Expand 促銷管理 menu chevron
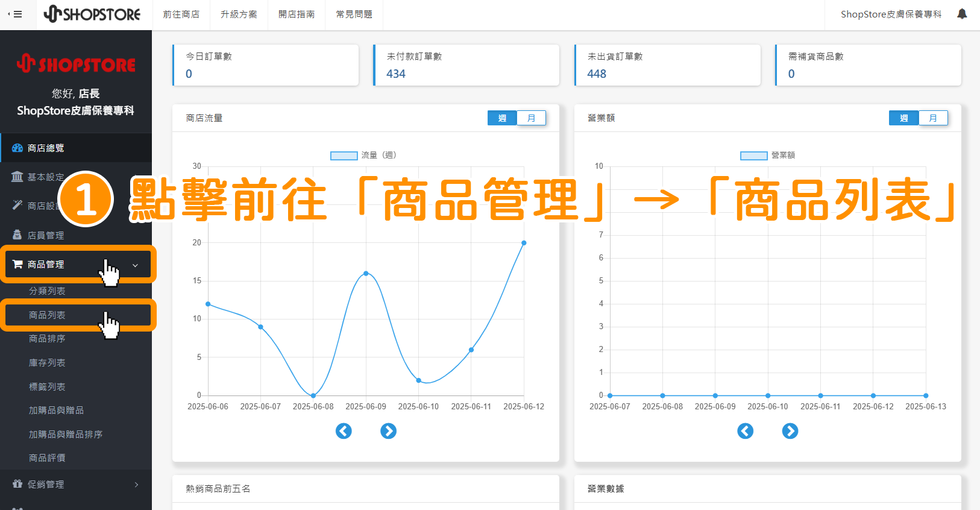Viewport: 980px width, 510px height. 137,485
